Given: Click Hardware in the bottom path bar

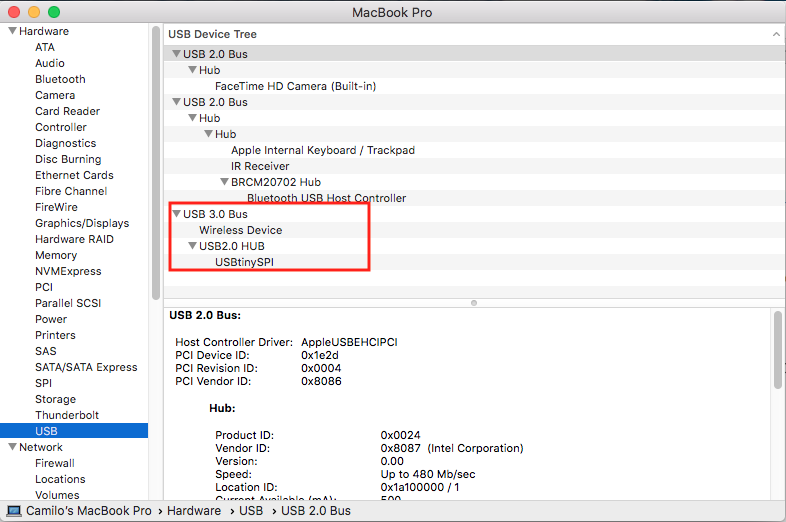Looking at the screenshot, I should tap(194, 511).
